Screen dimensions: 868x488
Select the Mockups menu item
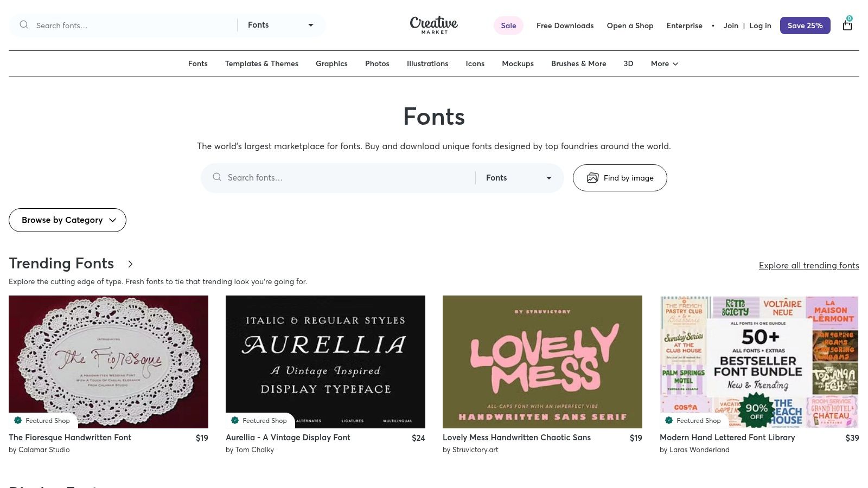click(x=518, y=63)
